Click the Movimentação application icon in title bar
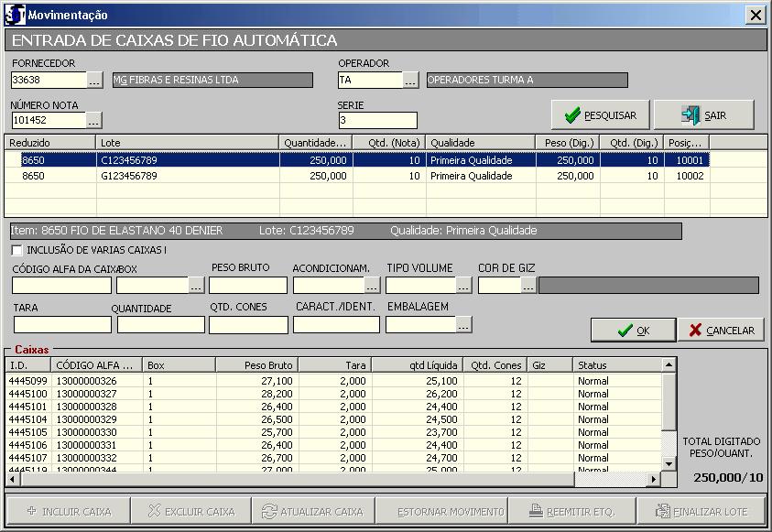 tap(15, 15)
